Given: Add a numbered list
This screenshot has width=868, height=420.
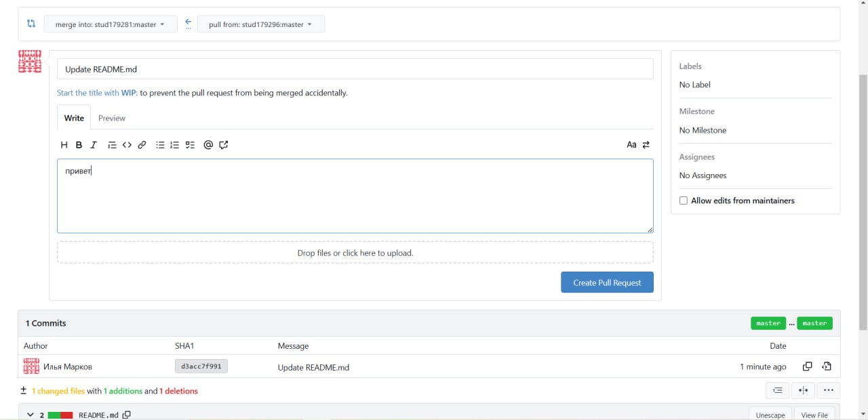Looking at the screenshot, I should (x=175, y=145).
